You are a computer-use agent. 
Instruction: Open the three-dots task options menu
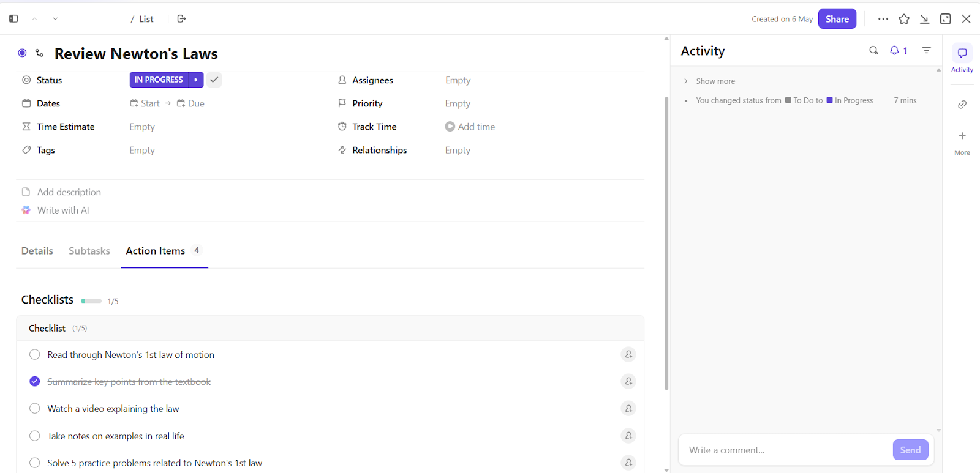click(883, 19)
